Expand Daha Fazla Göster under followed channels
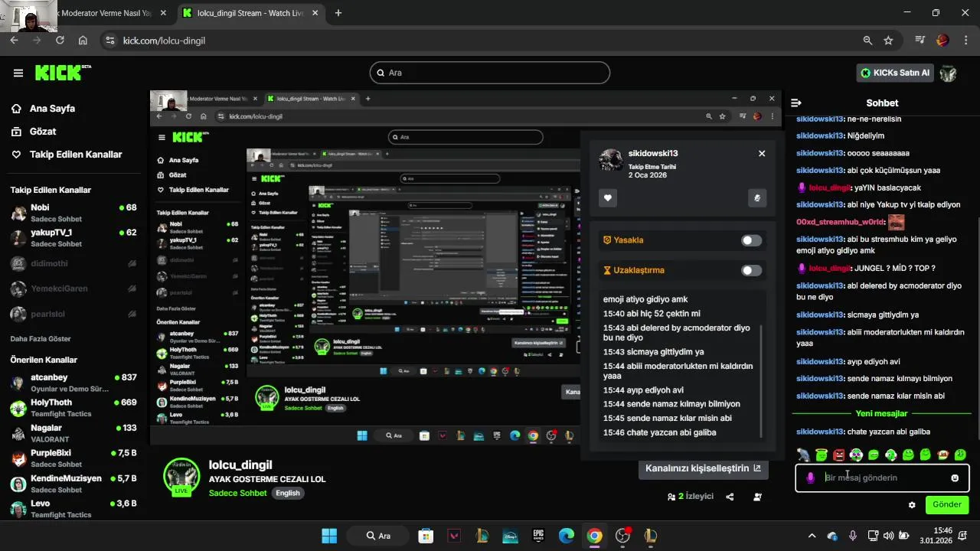 tap(41, 338)
